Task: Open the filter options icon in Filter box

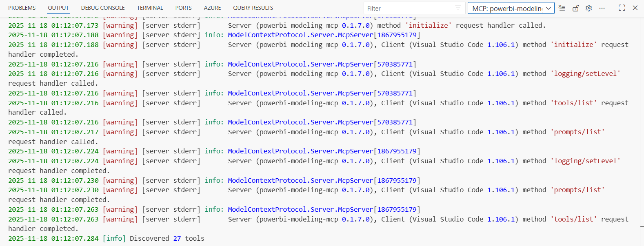Action: pyautogui.click(x=458, y=8)
